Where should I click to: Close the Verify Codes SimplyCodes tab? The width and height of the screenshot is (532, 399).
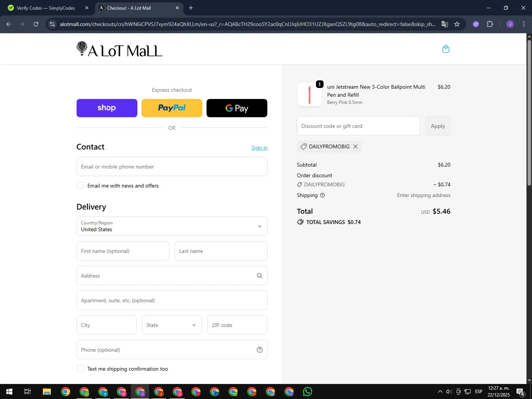pos(87,8)
